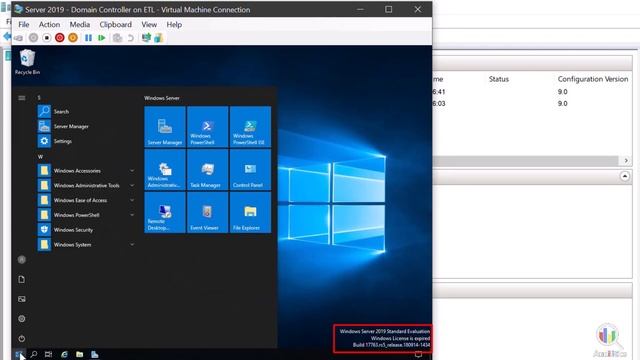Expand the Windows PowerShell folder in list
640x360 pixels.
click(86, 215)
